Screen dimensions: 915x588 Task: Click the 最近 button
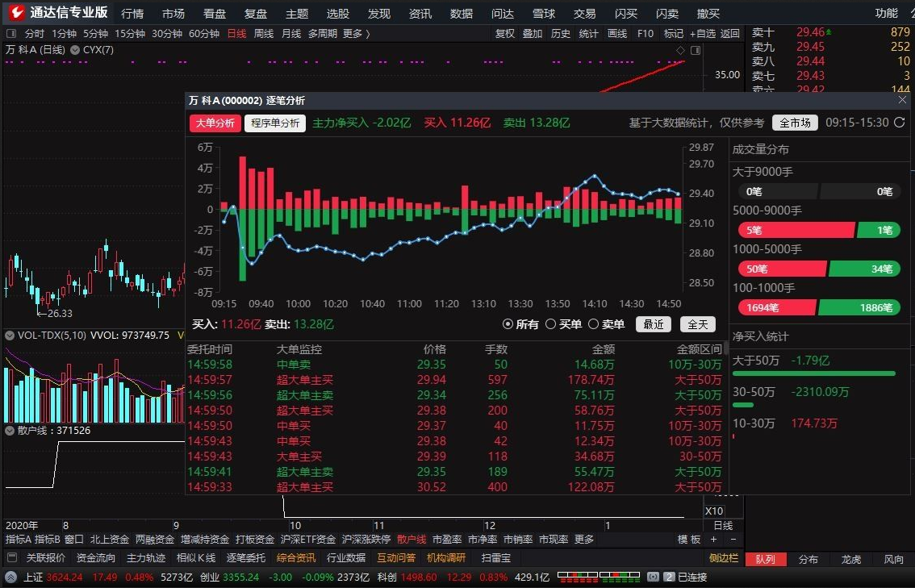point(653,324)
